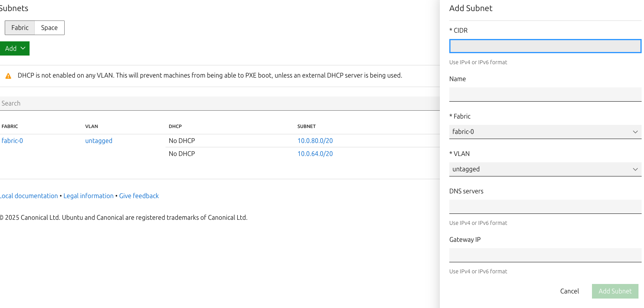Open the Legal information link
Image resolution: width=644 pixels, height=308 pixels.
point(88,196)
